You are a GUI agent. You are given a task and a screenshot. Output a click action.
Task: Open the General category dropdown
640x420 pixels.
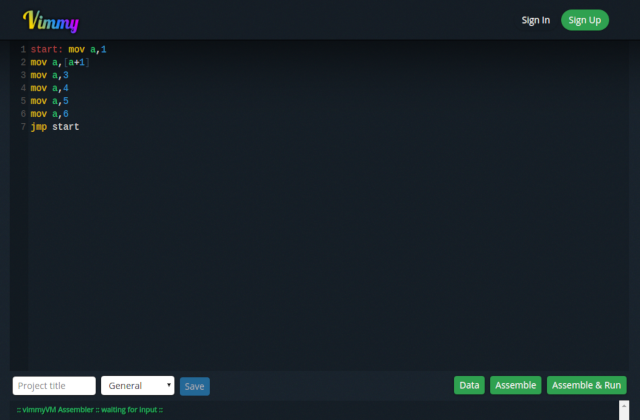[138, 386]
